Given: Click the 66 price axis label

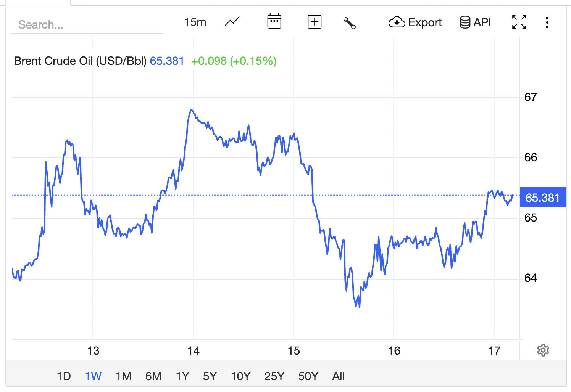Looking at the screenshot, I should [x=531, y=157].
